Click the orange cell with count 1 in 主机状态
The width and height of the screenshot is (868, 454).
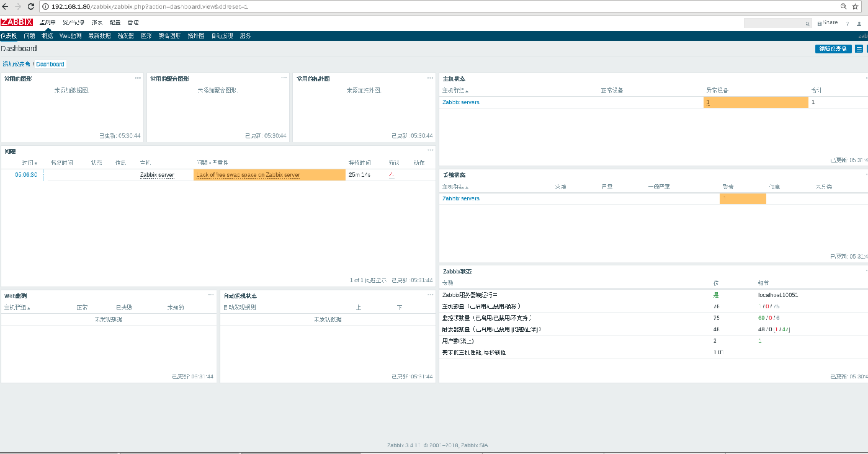[756, 102]
